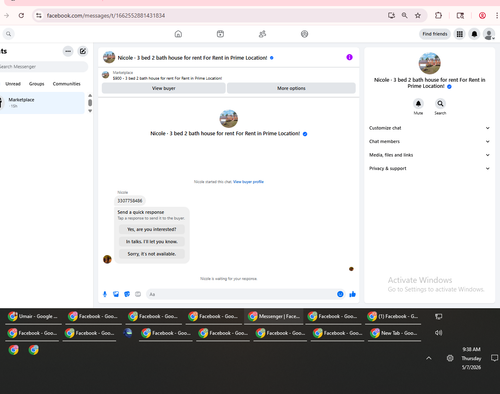Click the listing avatar in chat header
This screenshot has width=500, height=394.
click(x=109, y=57)
